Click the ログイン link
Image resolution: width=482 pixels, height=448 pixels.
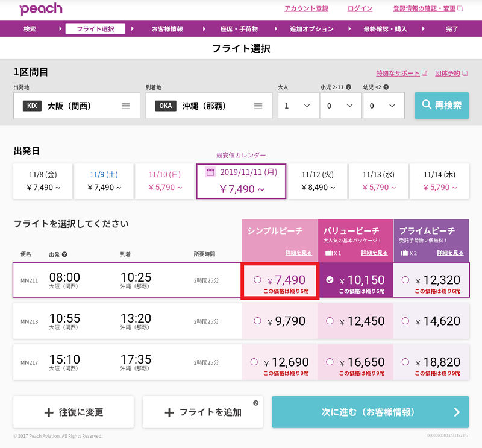point(360,8)
